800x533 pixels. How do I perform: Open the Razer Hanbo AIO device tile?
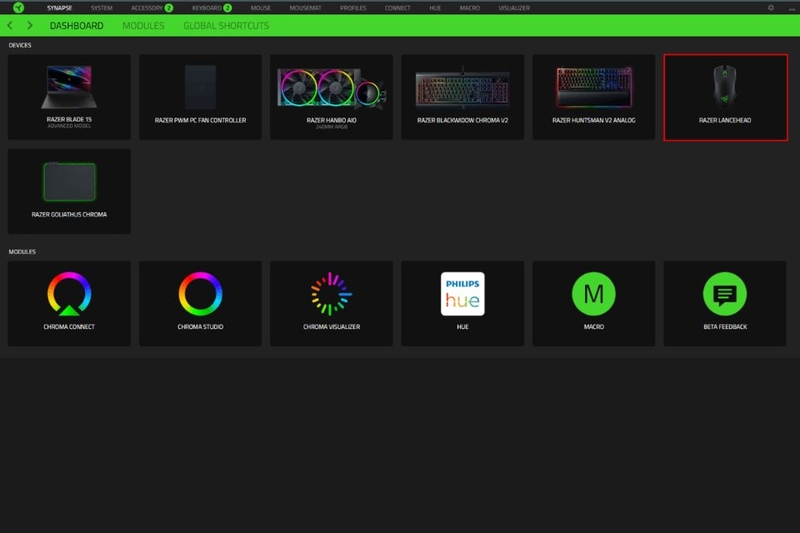332,97
